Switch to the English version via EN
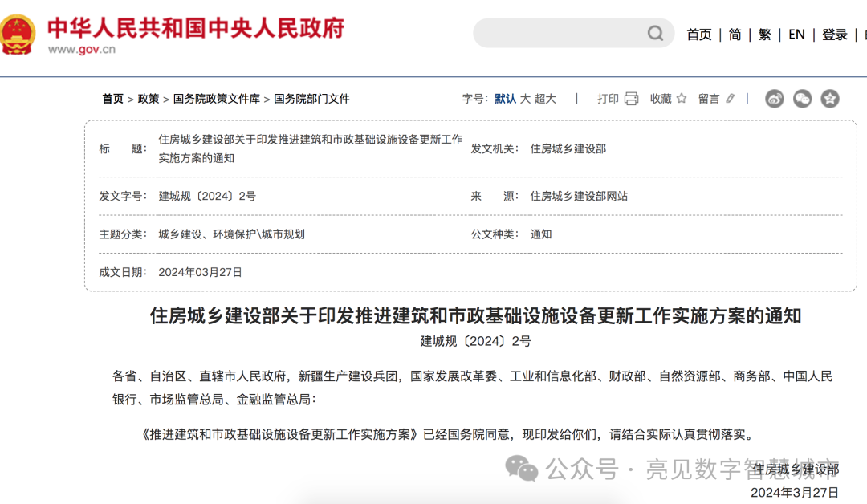The width and height of the screenshot is (867, 504). [796, 35]
